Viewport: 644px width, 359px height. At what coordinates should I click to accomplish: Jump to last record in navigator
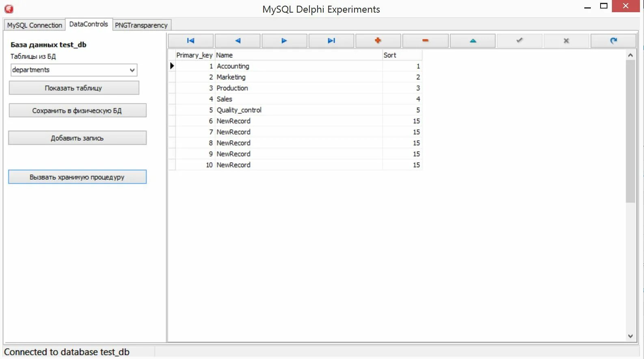(x=331, y=41)
